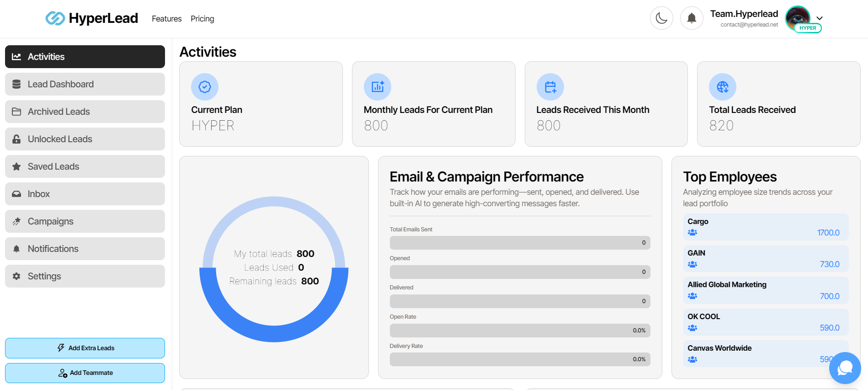Click the Total Leads Received globe icon
Image resolution: width=868 pixels, height=390 pixels.
(x=723, y=87)
